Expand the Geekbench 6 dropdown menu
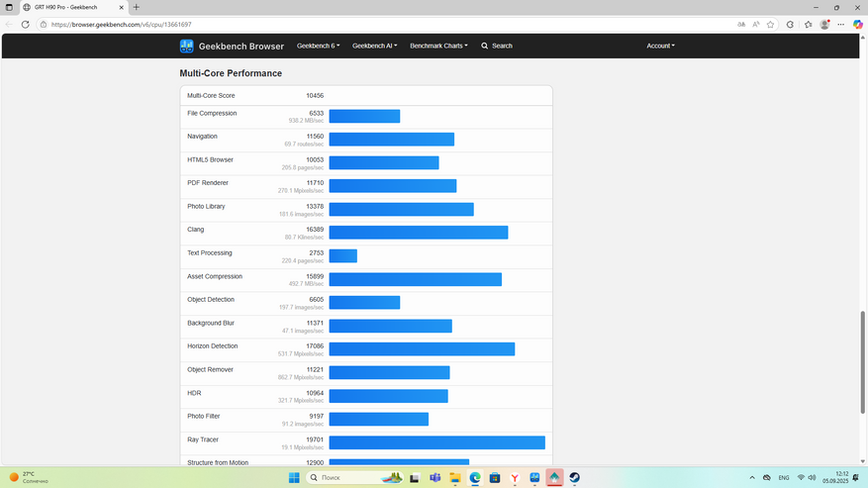The image size is (868, 488). click(319, 46)
